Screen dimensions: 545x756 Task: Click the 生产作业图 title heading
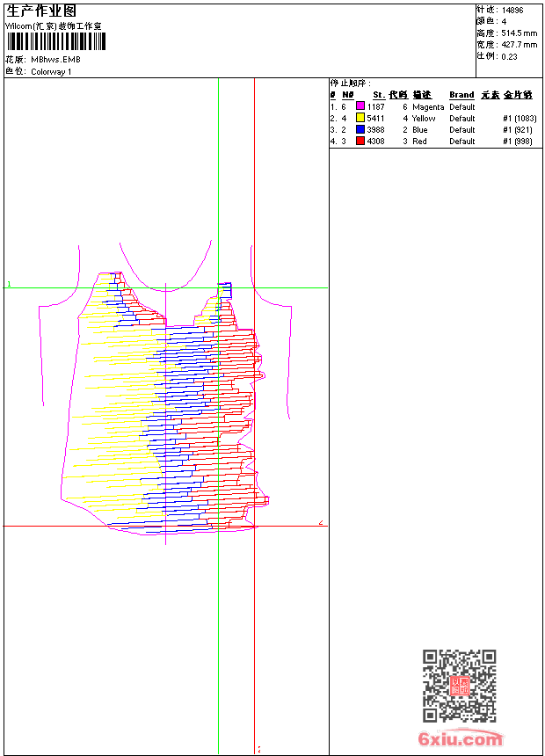pyautogui.click(x=41, y=11)
